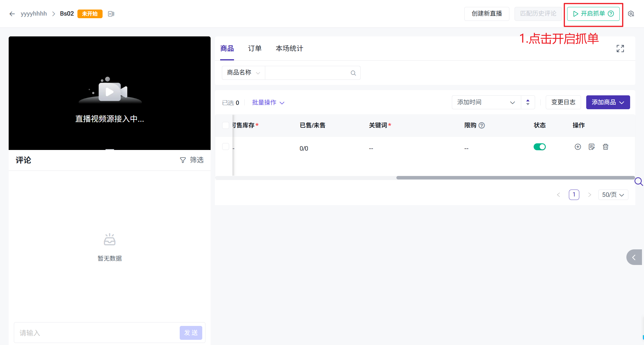Click the horizontal table scrollbar
The width and height of the screenshot is (644, 345).
pyautogui.click(x=515, y=178)
